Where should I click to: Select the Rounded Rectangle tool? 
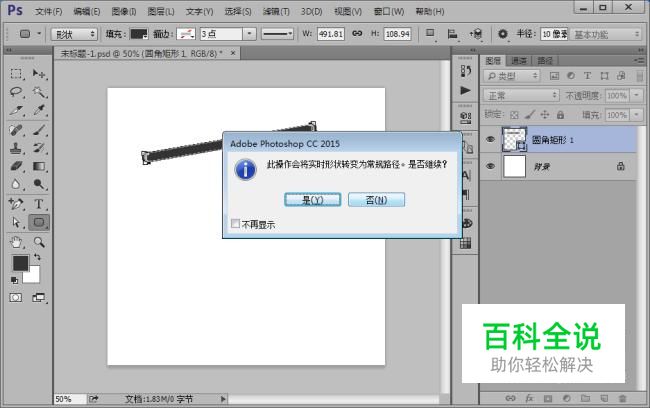point(39,222)
